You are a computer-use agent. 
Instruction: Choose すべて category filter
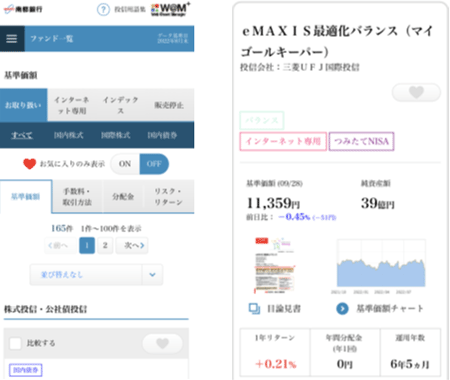22,135
